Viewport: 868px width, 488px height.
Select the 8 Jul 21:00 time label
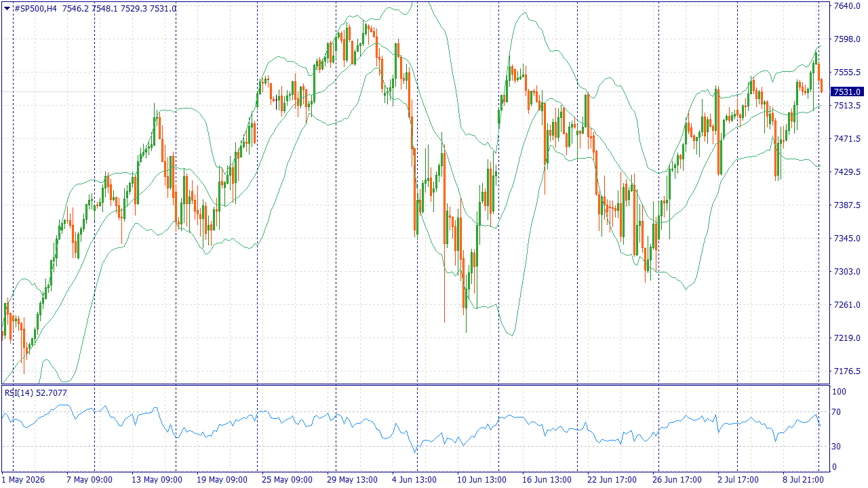(x=804, y=480)
